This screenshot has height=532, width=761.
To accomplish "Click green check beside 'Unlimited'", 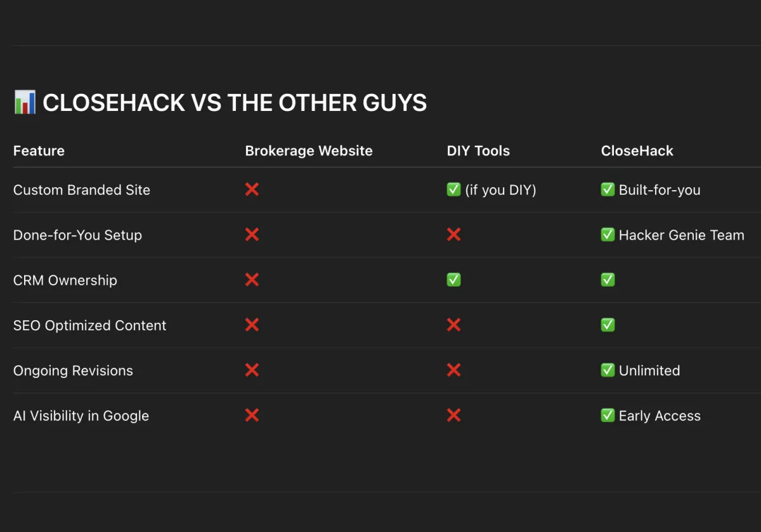I will [608, 370].
